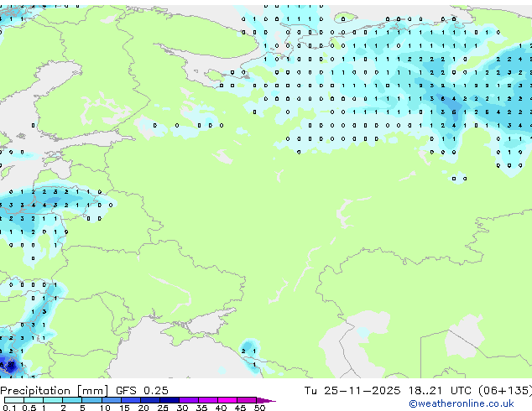The image size is (532, 411).
Task: Click the '[mm]' unit label
Action: pyautogui.click(x=93, y=391)
